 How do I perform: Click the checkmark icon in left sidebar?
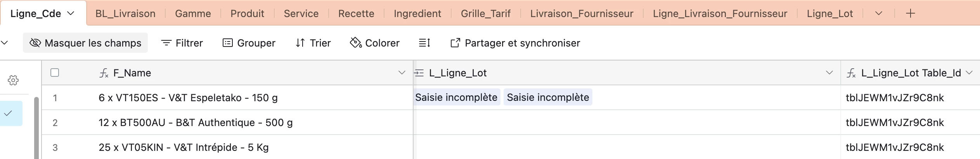(x=8, y=113)
